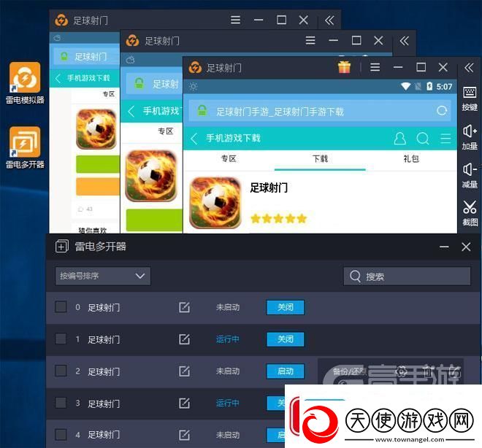Click back arrow in middle window's 手机游戏下载 bar
The height and width of the screenshot is (448, 482).
pyautogui.click(x=131, y=111)
